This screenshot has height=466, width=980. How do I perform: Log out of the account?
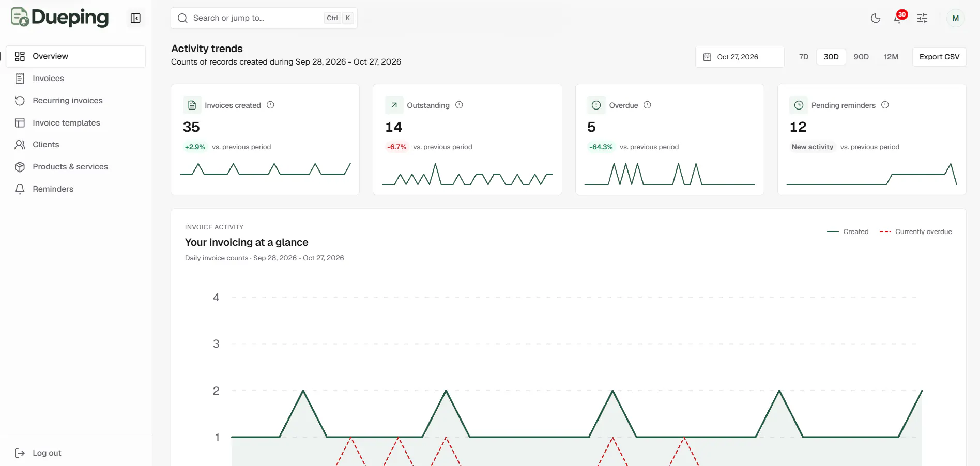38,453
